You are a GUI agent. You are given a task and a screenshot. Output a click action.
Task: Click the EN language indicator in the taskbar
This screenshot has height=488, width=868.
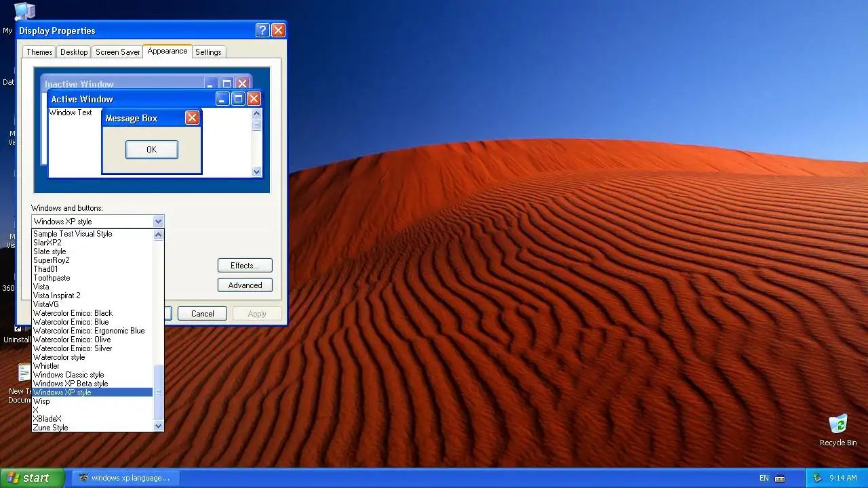764,478
